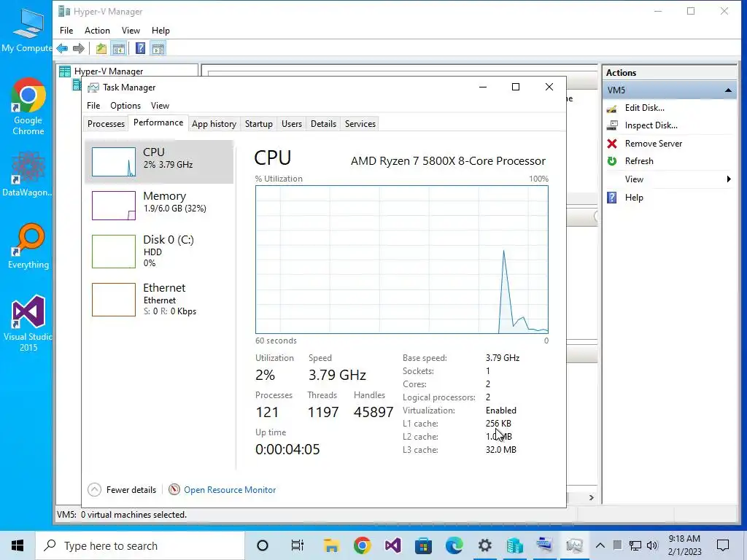
Task: Click Open Resource Monitor link
Action: 230,489
